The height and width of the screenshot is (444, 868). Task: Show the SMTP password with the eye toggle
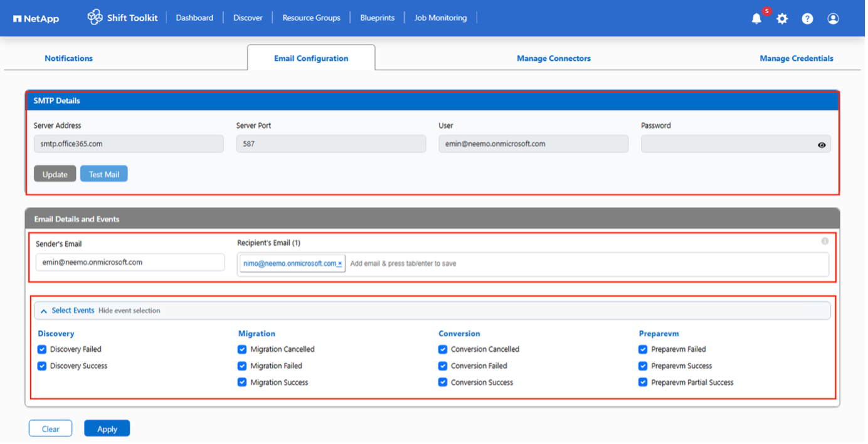pyautogui.click(x=822, y=145)
